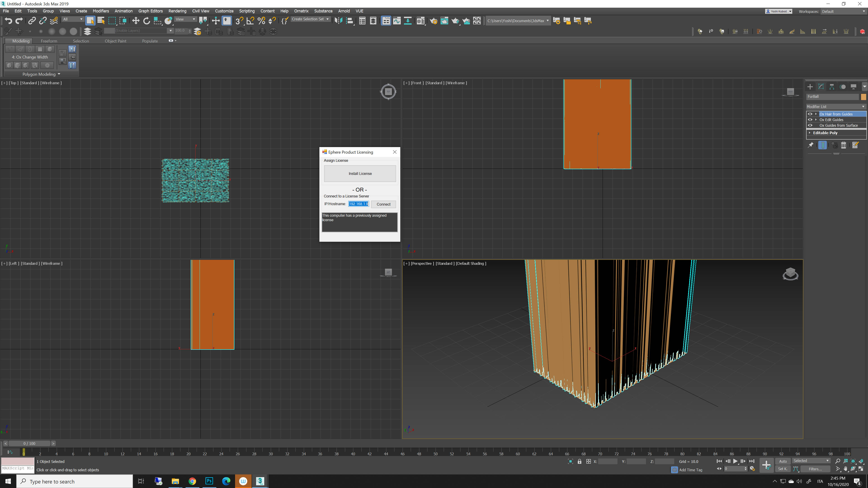Open the Create Selection Set dropdown

(x=327, y=19)
